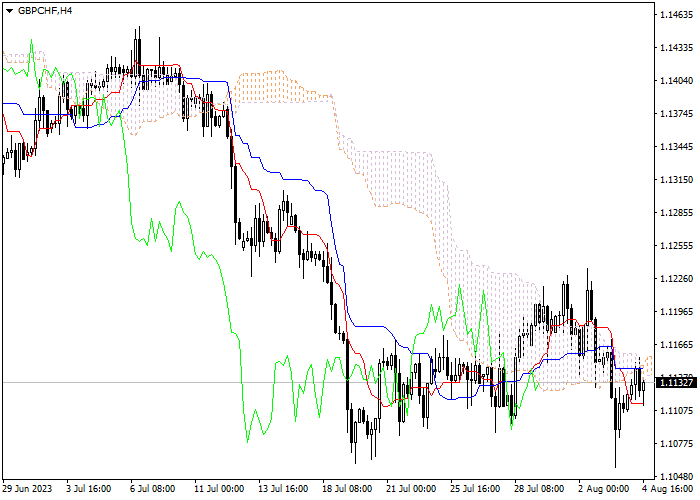
Task: Click the 6 Jul 08:00 time label
Action: coord(152,489)
